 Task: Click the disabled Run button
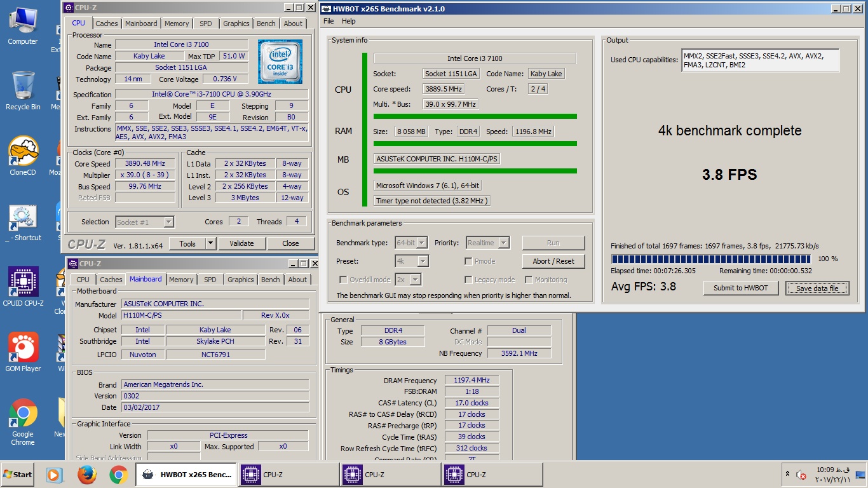coord(553,243)
